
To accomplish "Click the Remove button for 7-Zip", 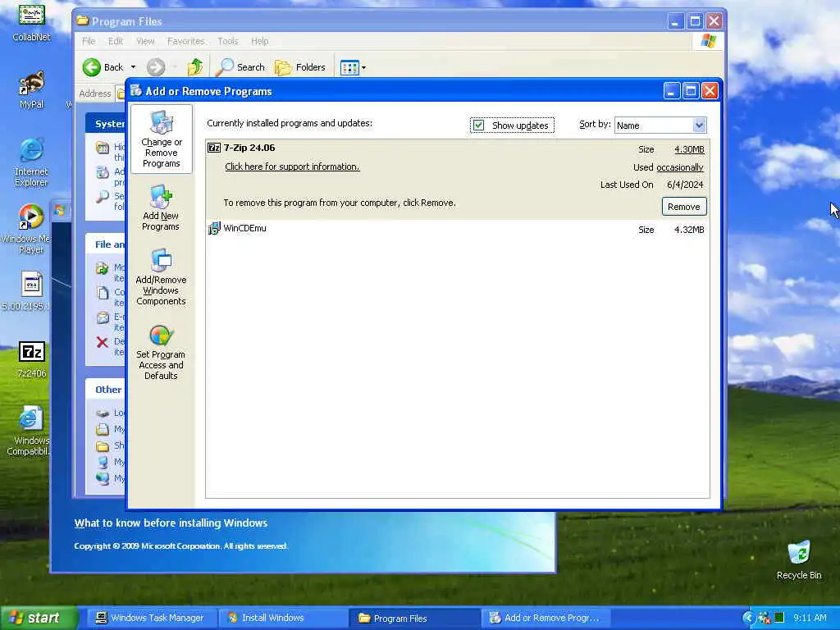I will (x=684, y=207).
